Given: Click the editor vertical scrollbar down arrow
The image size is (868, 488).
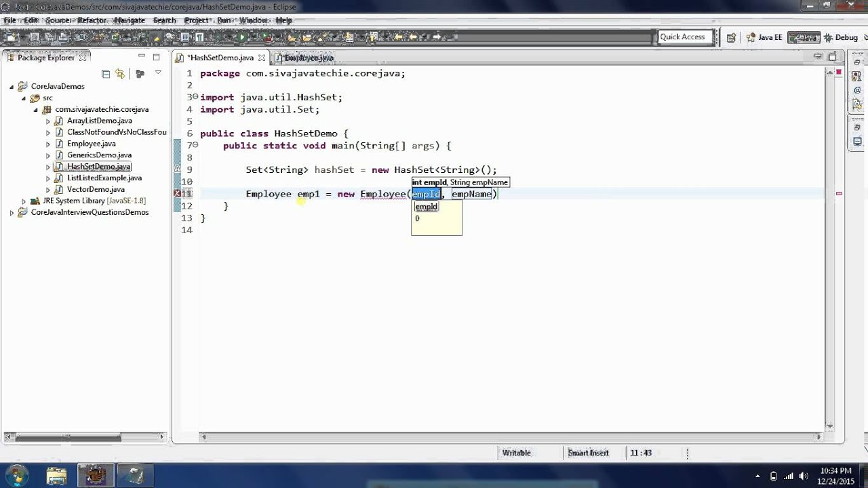Looking at the screenshot, I should (830, 426).
